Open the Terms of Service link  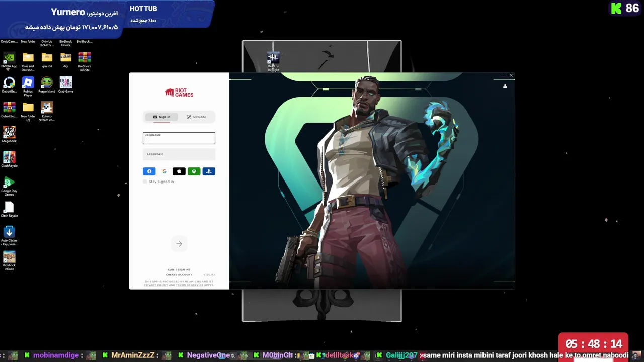190,285
